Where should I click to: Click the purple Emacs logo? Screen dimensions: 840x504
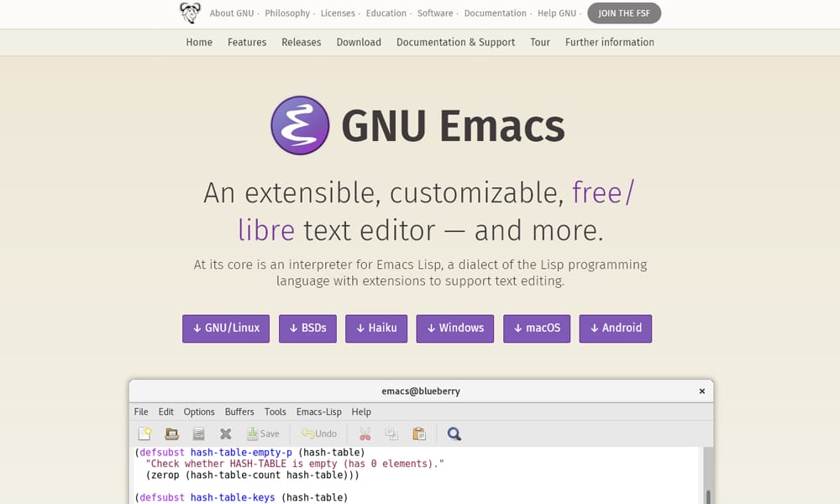(300, 125)
